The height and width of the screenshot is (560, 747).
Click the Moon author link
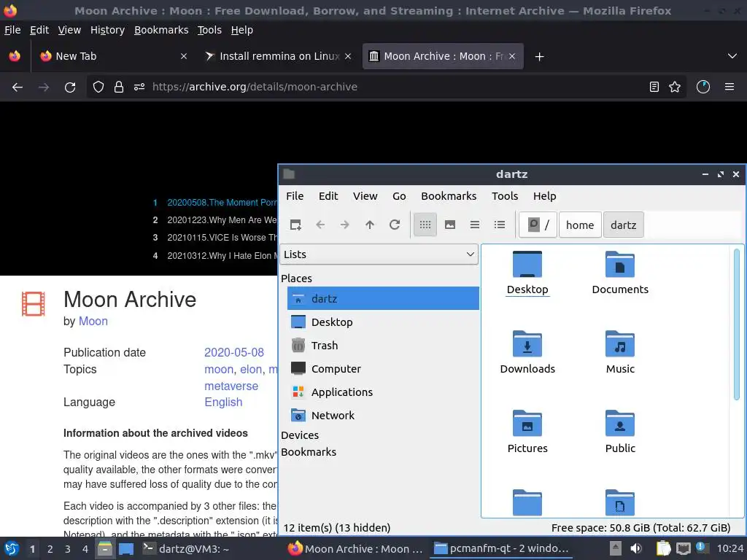pyautogui.click(x=93, y=321)
